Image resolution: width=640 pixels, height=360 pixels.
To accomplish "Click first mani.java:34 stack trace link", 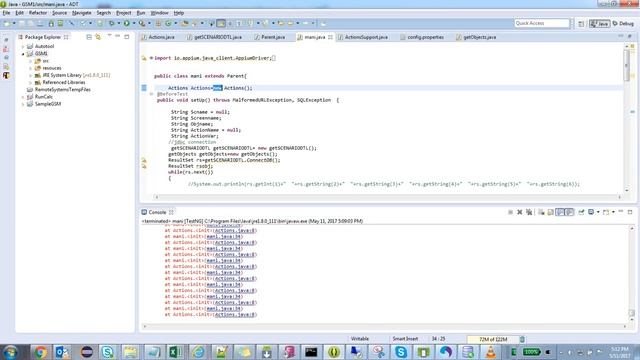I will click(224, 237).
